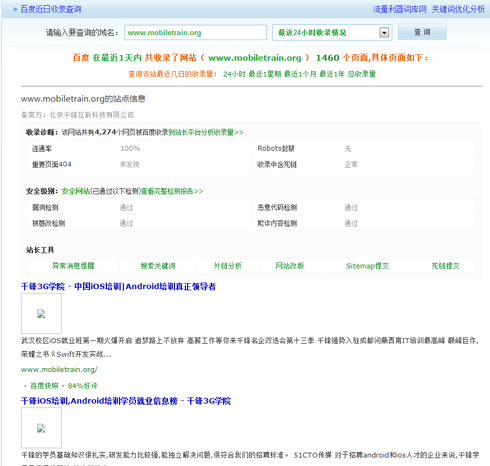Select the 最近1年 link
The width and height of the screenshot is (490, 466).
point(332,74)
